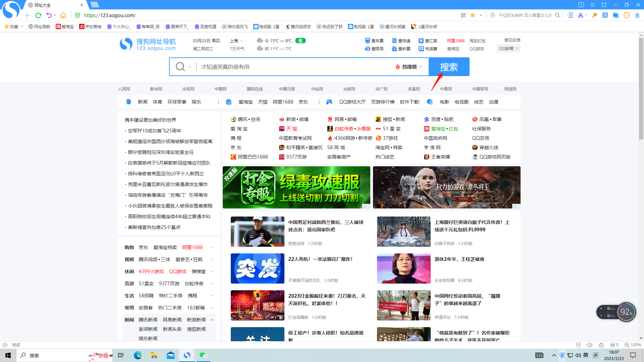Open Microsoft Edge from the taskbar
Image resolution: width=644 pixels, height=362 pixels.
138,355
